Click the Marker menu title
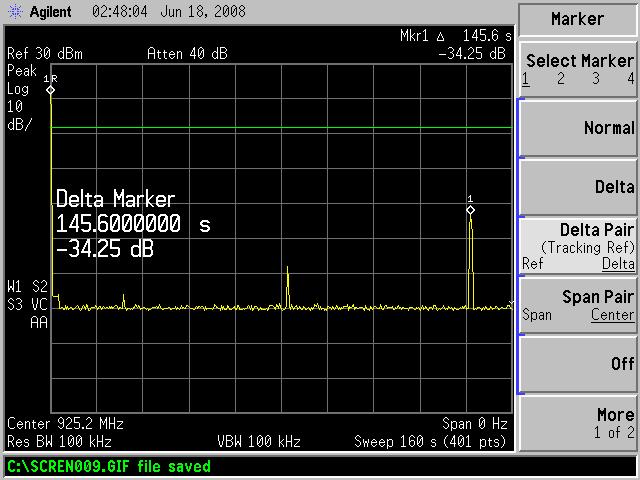 [578, 19]
